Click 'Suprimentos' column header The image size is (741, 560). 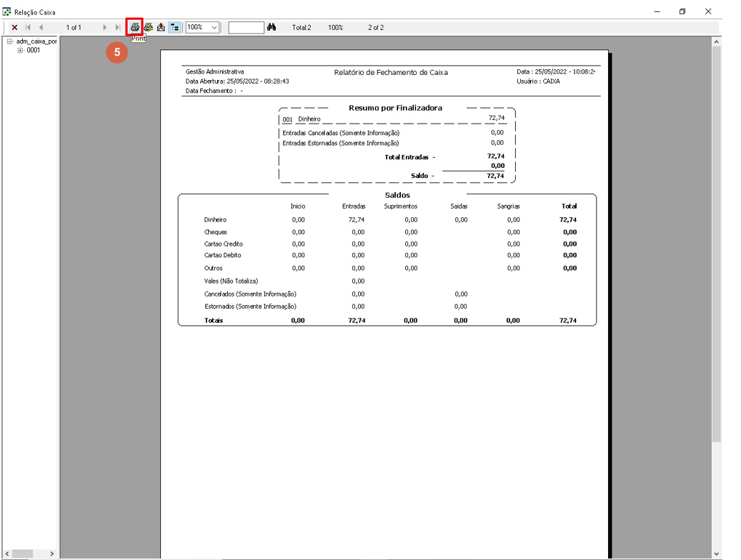point(401,206)
